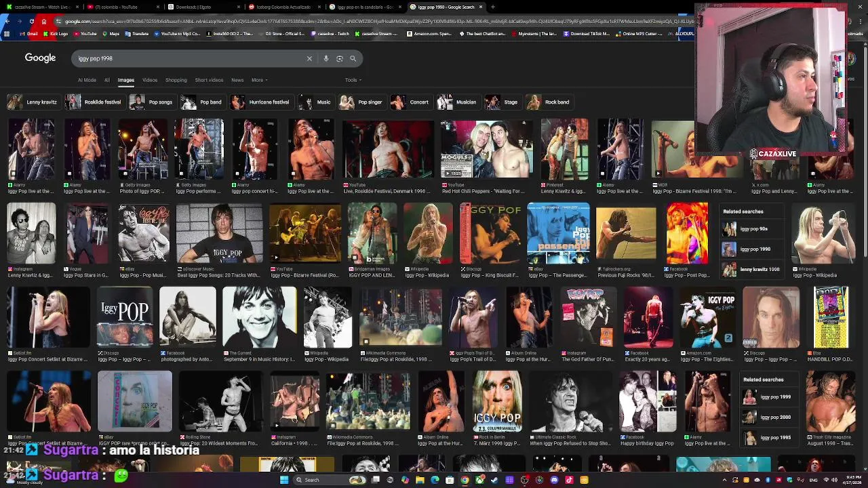This screenshot has height=488, width=868.
Task: Switch to the News tab
Action: 237,80
